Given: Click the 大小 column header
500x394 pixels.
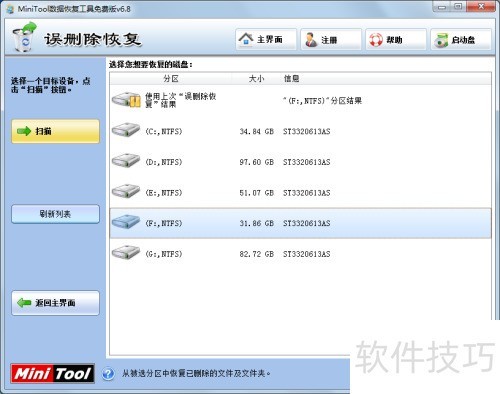Looking at the screenshot, I should (256, 79).
